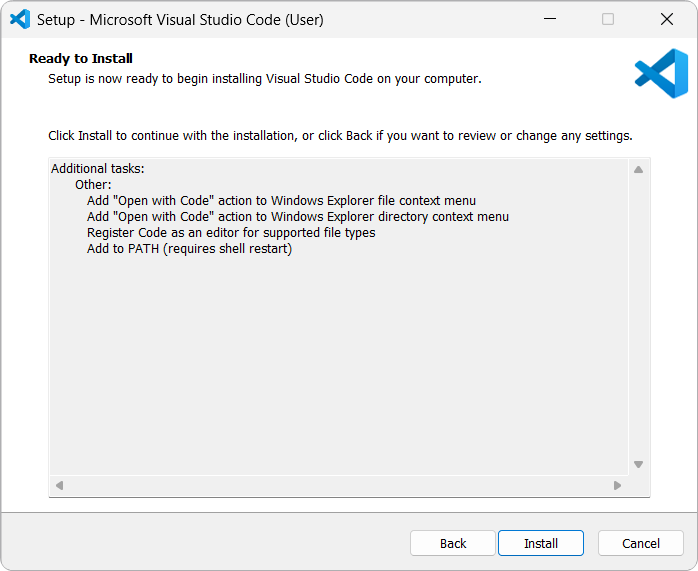Minimize the Setup window

550,19
